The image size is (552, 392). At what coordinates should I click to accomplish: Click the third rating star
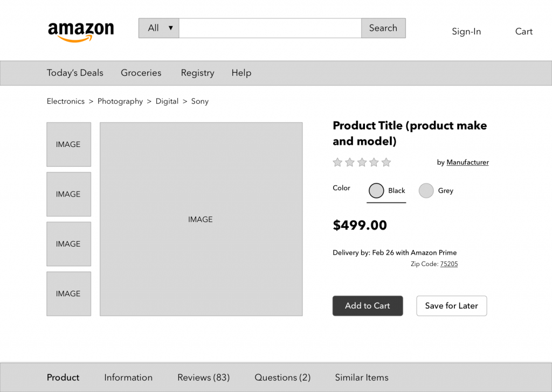(362, 163)
